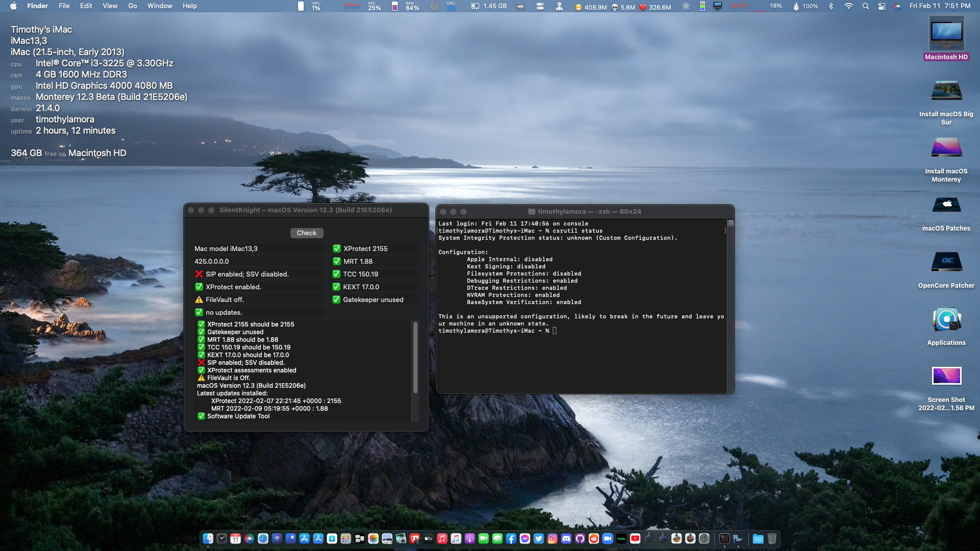Screen dimensions: 980x551
Task: Open Messages from the dock
Action: [x=497, y=538]
